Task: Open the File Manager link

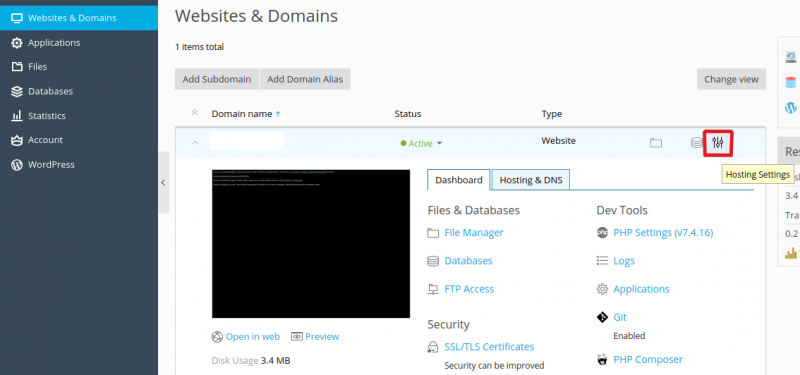Action: click(473, 233)
